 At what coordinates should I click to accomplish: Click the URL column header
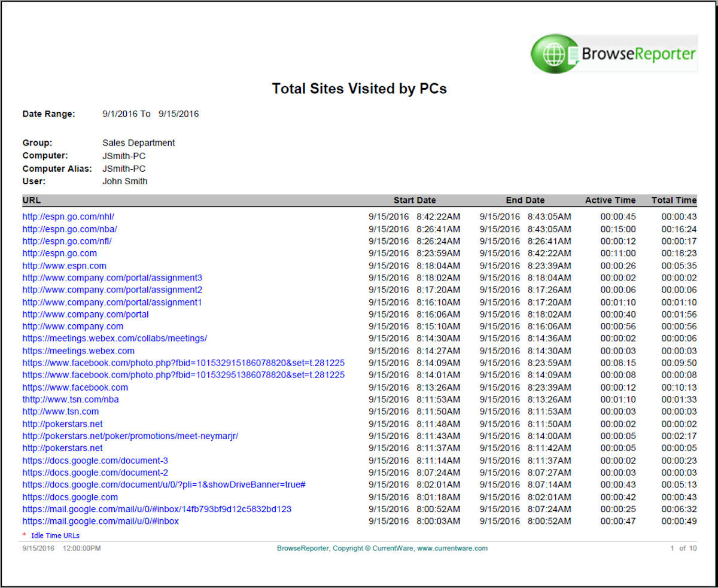(32, 200)
